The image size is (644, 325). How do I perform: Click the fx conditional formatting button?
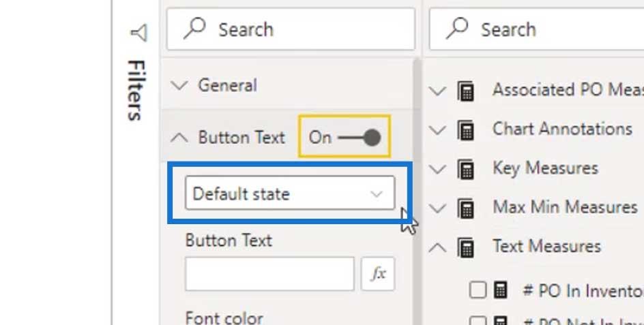(378, 274)
